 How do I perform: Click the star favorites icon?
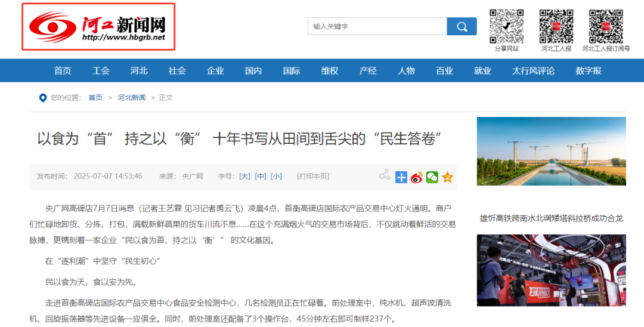(447, 177)
